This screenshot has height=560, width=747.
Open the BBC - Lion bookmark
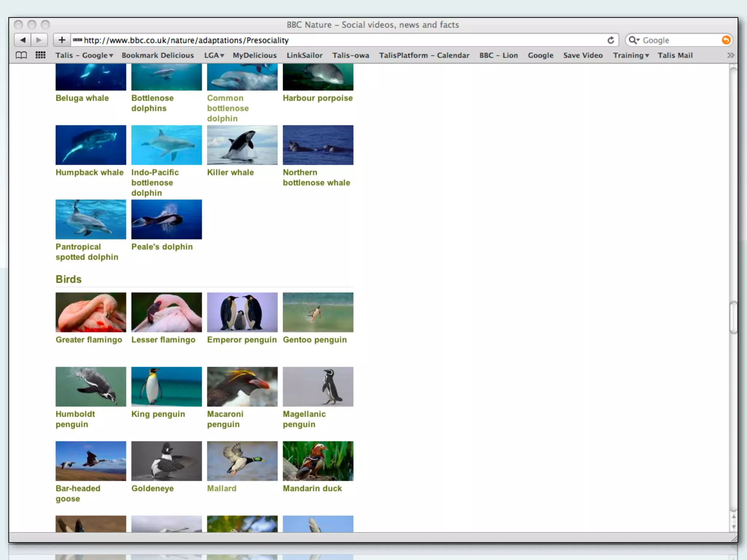(498, 55)
